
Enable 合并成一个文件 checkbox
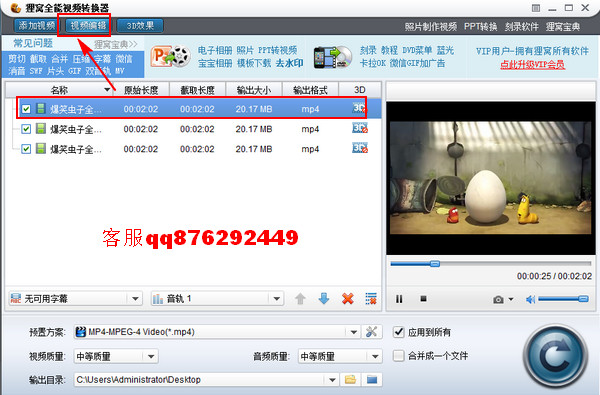(398, 356)
